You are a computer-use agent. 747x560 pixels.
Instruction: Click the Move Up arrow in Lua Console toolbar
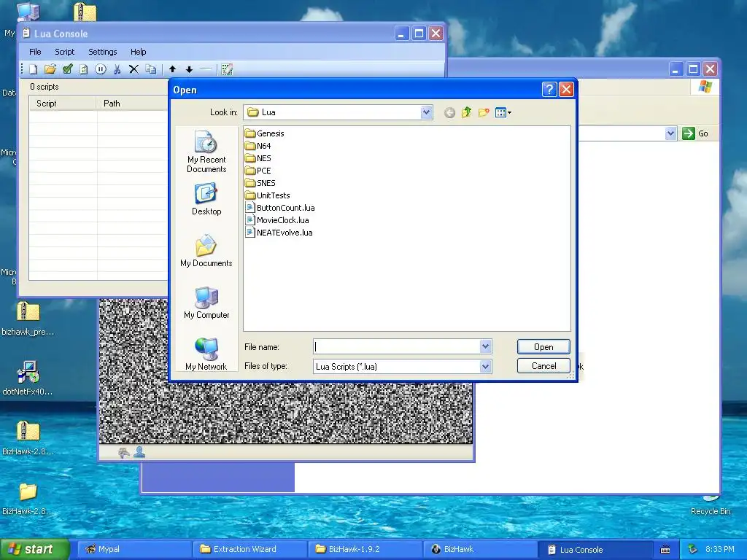tap(172, 69)
